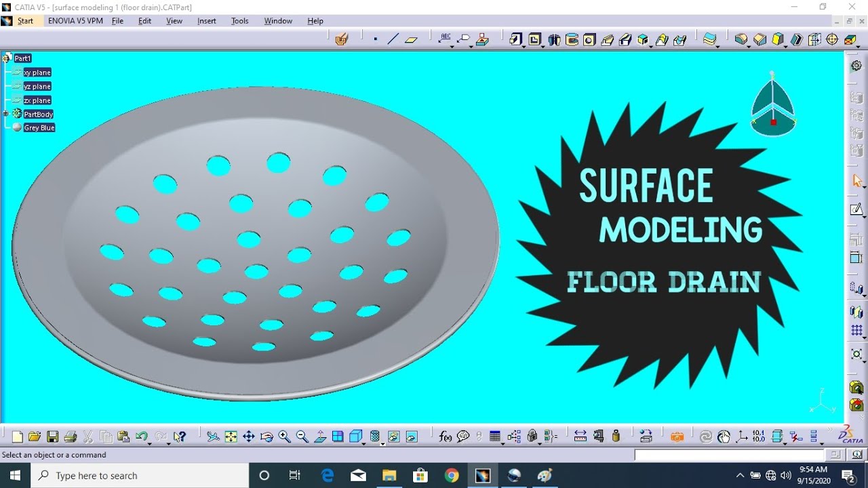
Task: Open Chrome from the taskbar
Action: tap(451, 476)
